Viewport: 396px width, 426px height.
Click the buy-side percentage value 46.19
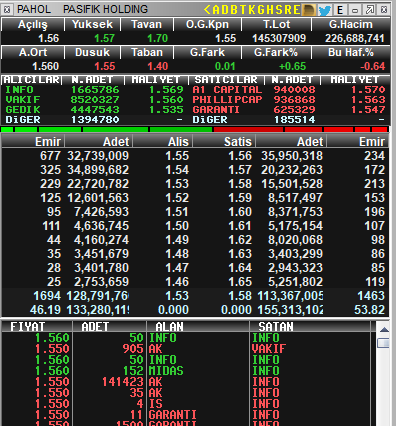click(x=45, y=310)
